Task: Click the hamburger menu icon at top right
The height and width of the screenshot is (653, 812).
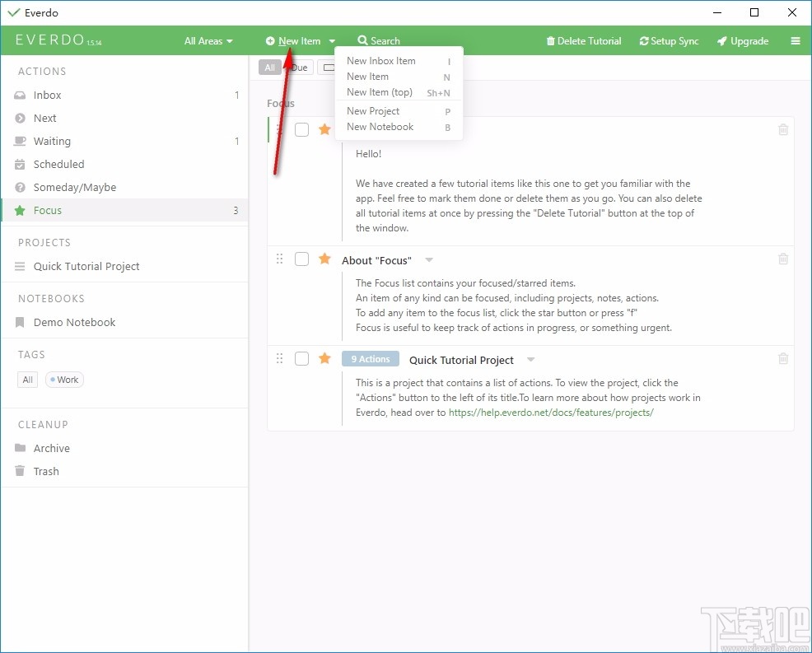Action: [796, 41]
